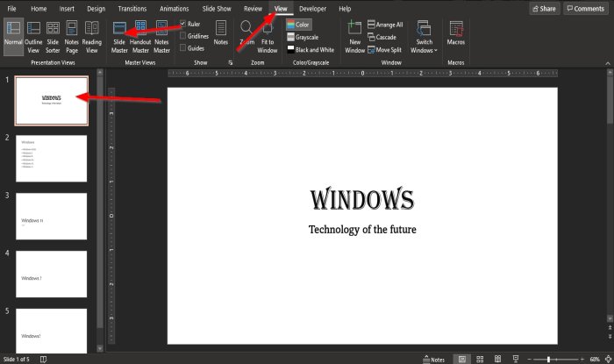Expand the Switch Windows dropdown
This screenshot has width=614, height=364.
[x=425, y=35]
